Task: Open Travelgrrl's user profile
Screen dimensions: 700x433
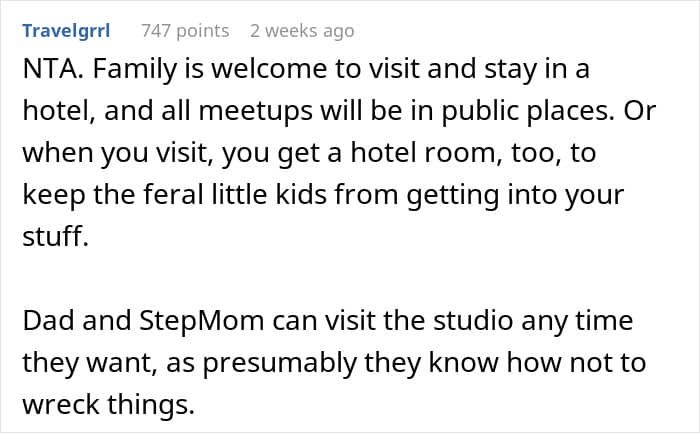Action: pos(66,31)
